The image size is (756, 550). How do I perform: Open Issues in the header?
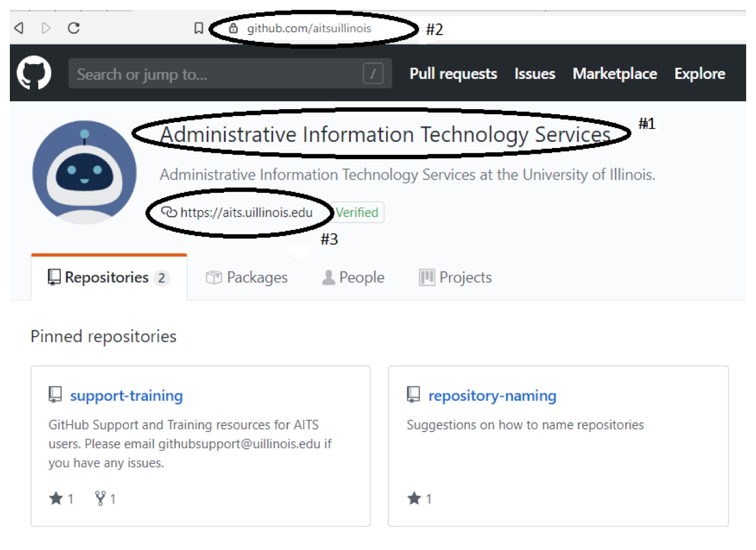535,74
